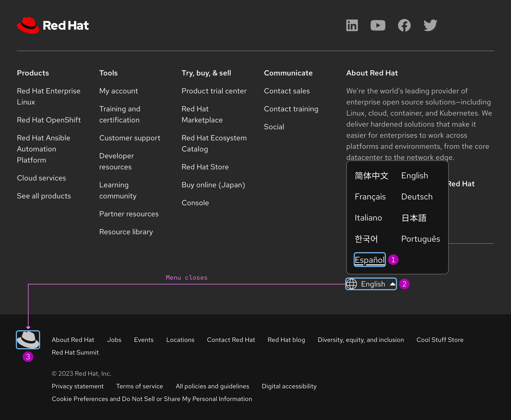Open Red Hat's Twitter profile
Image resolution: width=511 pixels, height=420 pixels.
[x=430, y=25]
